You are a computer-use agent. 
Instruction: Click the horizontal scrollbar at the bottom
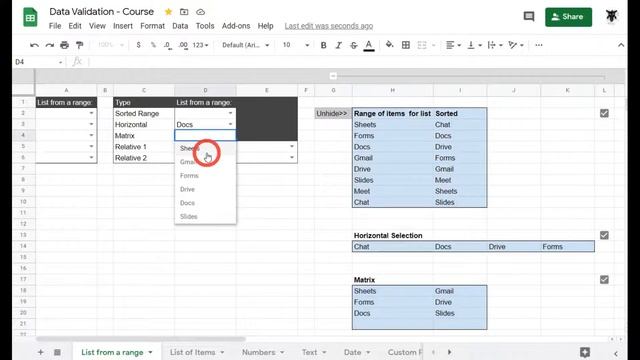coord(140,339)
